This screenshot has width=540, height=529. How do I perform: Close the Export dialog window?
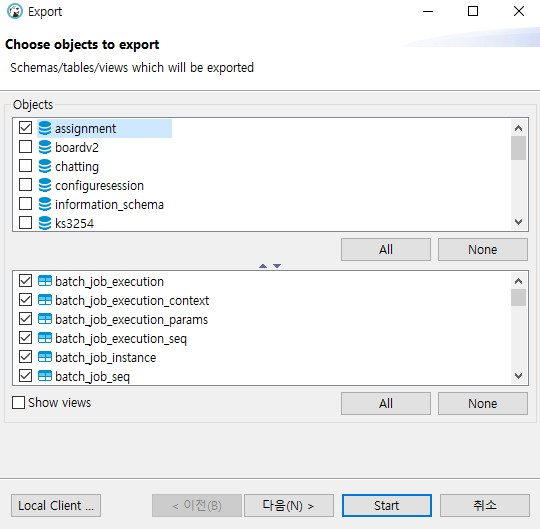pyautogui.click(x=519, y=11)
